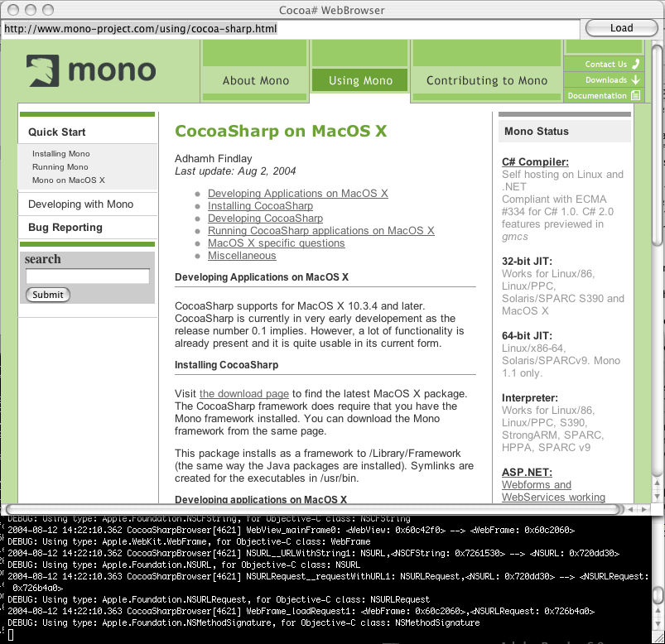Image resolution: width=665 pixels, height=644 pixels.
Task: Click the terminal line about WebView_mainFrame0
Action: [x=291, y=530]
